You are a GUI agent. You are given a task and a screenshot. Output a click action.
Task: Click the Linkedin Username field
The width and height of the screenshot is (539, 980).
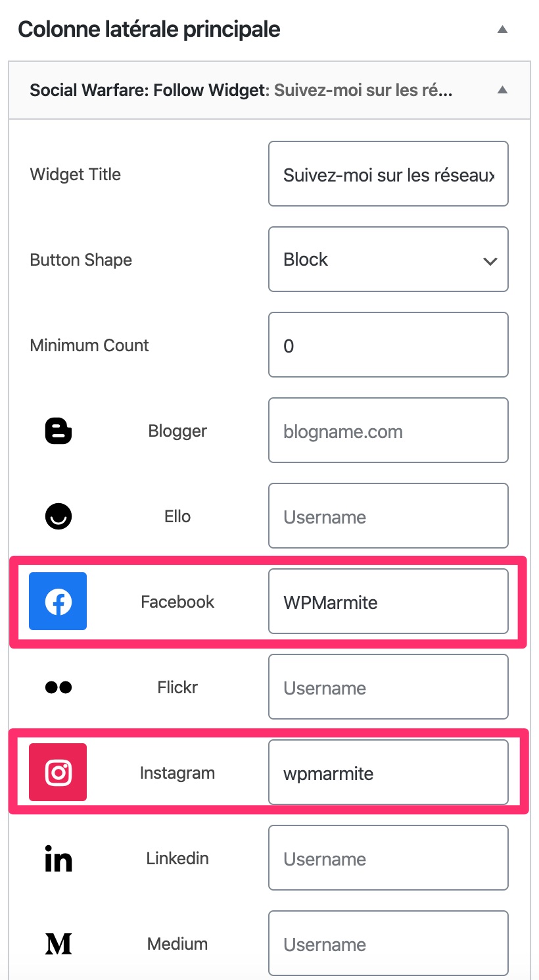pos(388,858)
